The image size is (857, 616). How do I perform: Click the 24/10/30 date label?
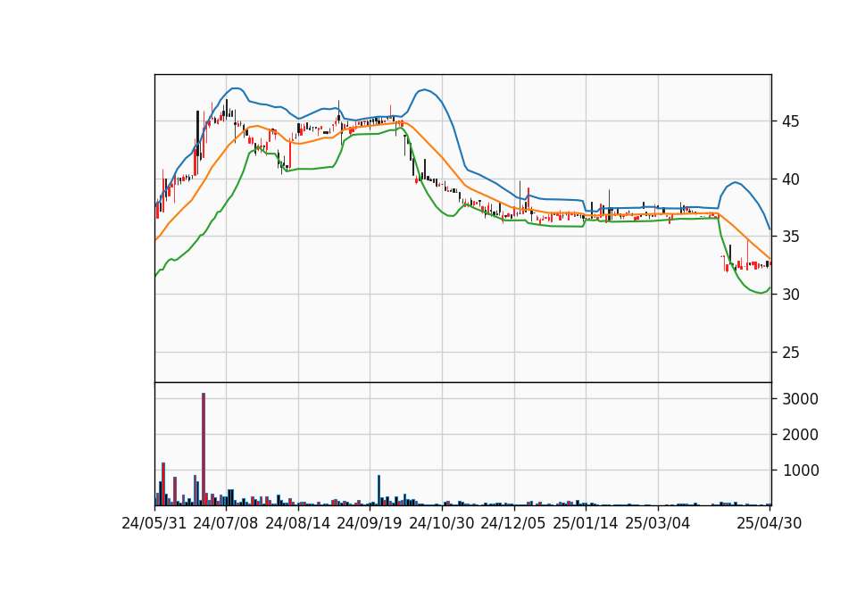pos(442,523)
